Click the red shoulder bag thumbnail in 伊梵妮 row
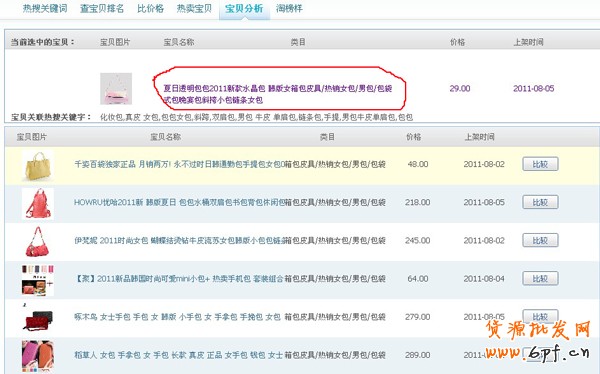 [x=38, y=242]
